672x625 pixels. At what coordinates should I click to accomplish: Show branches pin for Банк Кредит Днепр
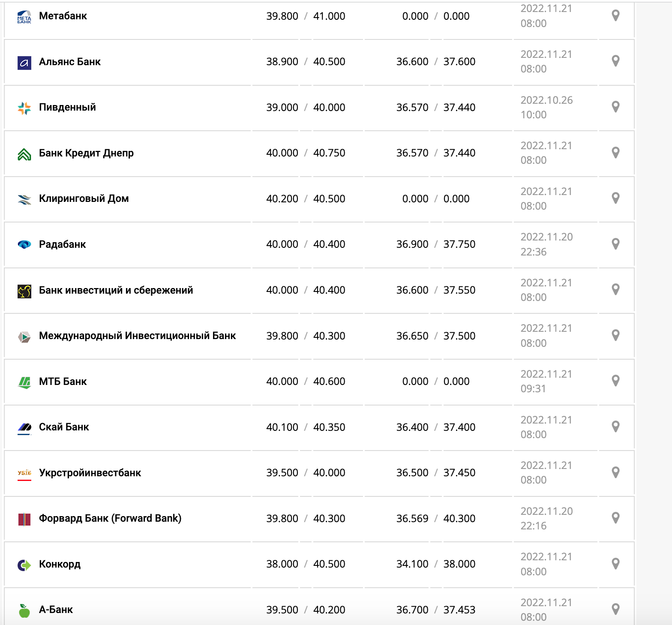tap(615, 153)
